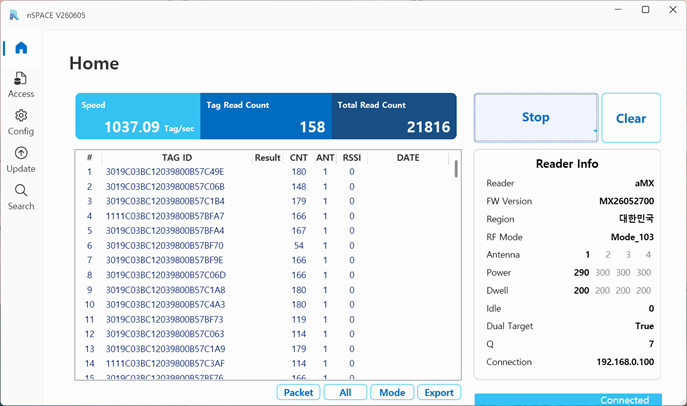This screenshot has height=406, width=687.
Task: Export the tag data
Action: pyautogui.click(x=439, y=392)
